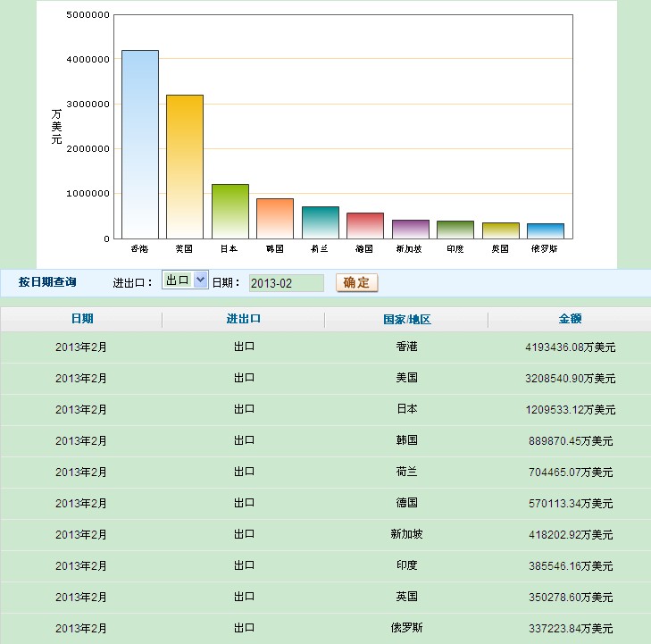Click 英国 in the country column

coord(406,597)
